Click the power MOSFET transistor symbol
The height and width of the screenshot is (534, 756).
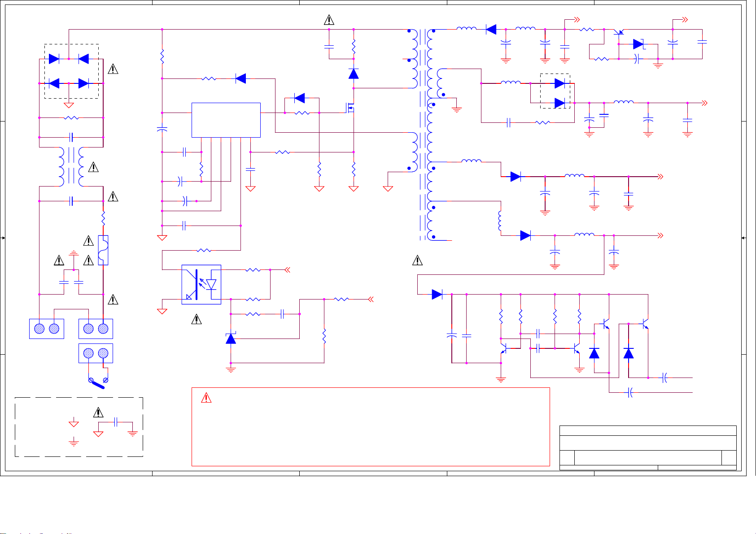tap(350, 108)
